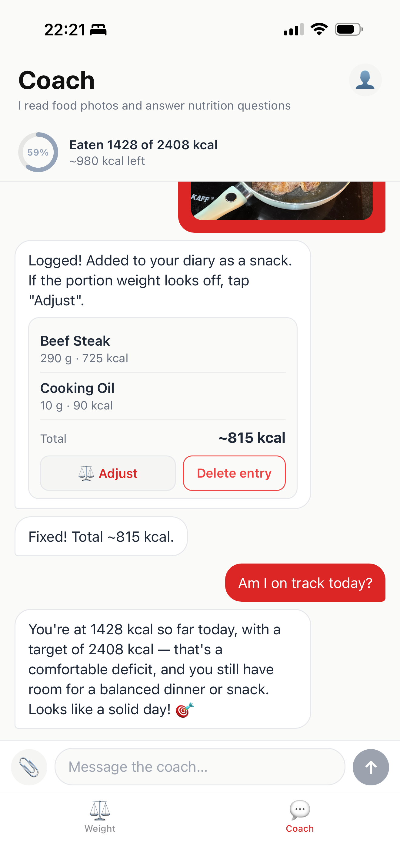Tap the send arrow button
Viewport: 400px width, 868px height.
371,767
